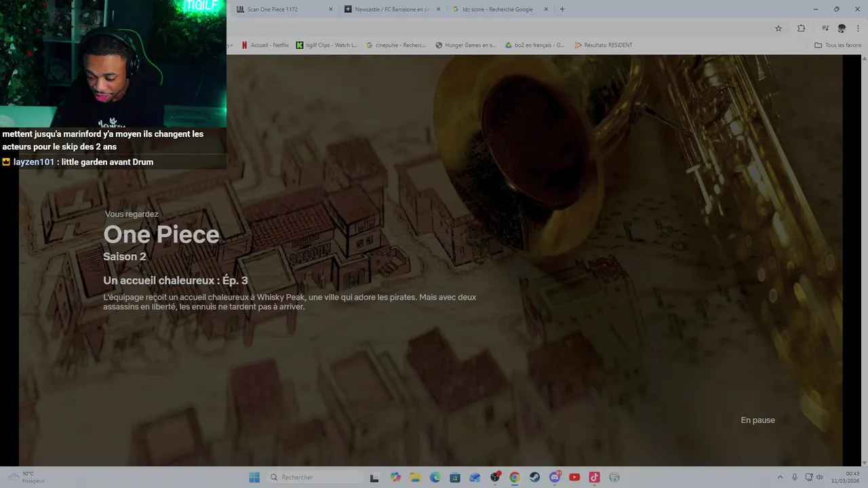Screen dimensions: 868x488
Task: Click the microphone icon in system tray
Action: point(795,477)
